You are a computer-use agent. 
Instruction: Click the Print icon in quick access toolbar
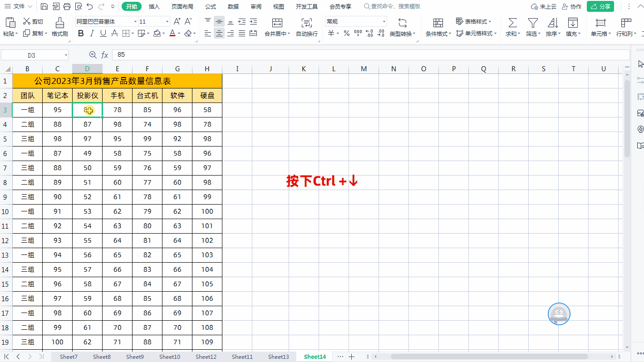[67, 6]
